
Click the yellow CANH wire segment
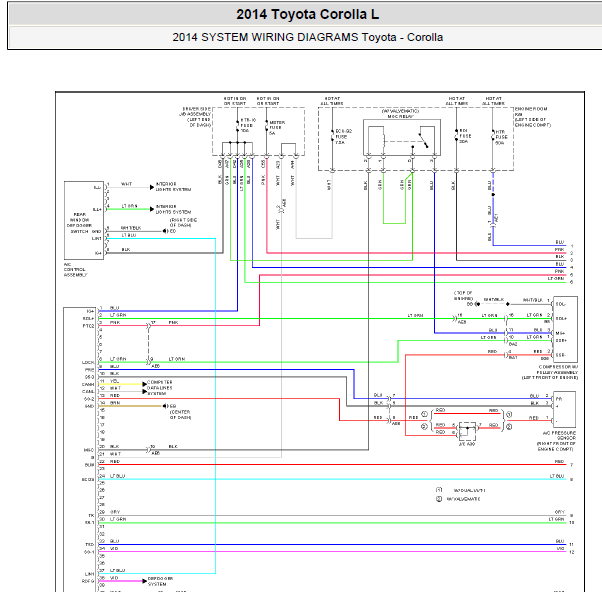pyautogui.click(x=121, y=384)
